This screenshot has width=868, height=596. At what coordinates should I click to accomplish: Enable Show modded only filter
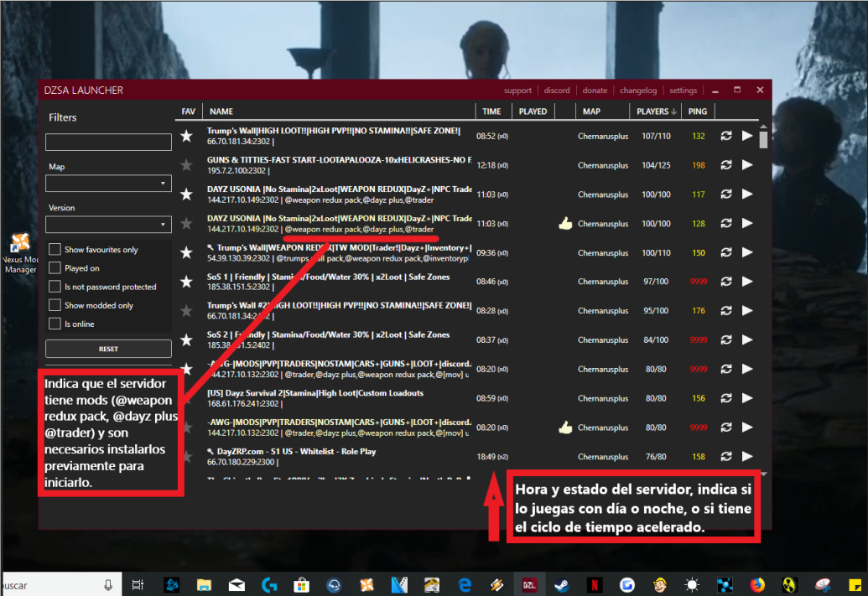tap(55, 305)
